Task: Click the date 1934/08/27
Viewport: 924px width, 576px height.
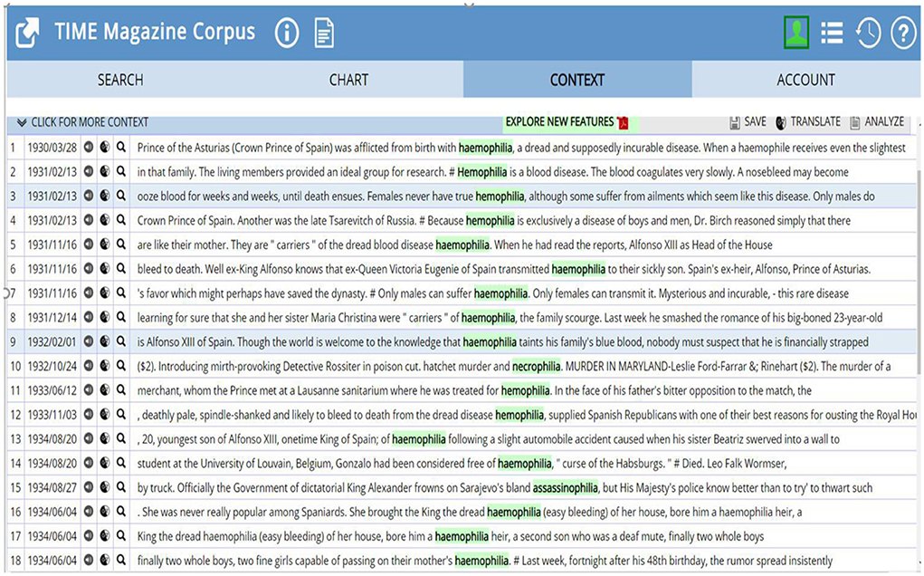Action: click(52, 487)
